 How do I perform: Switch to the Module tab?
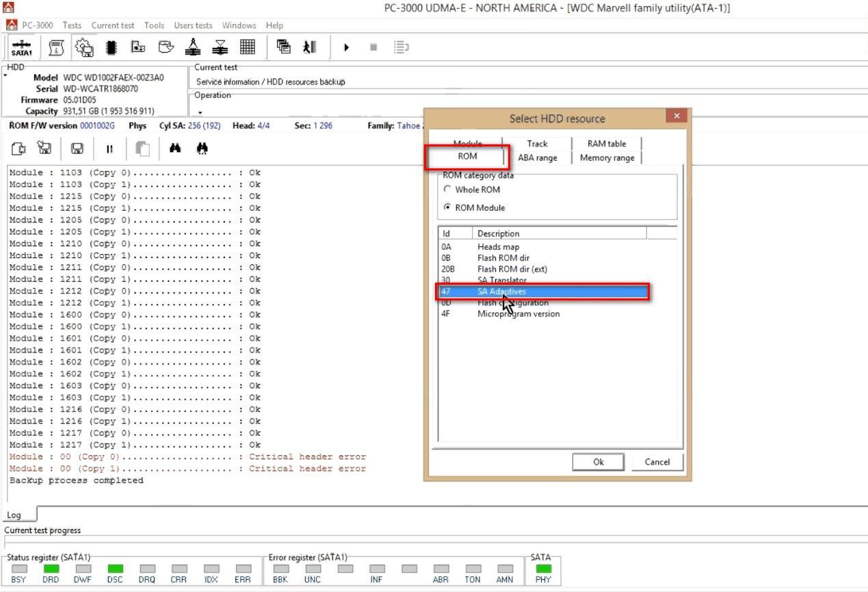[469, 143]
